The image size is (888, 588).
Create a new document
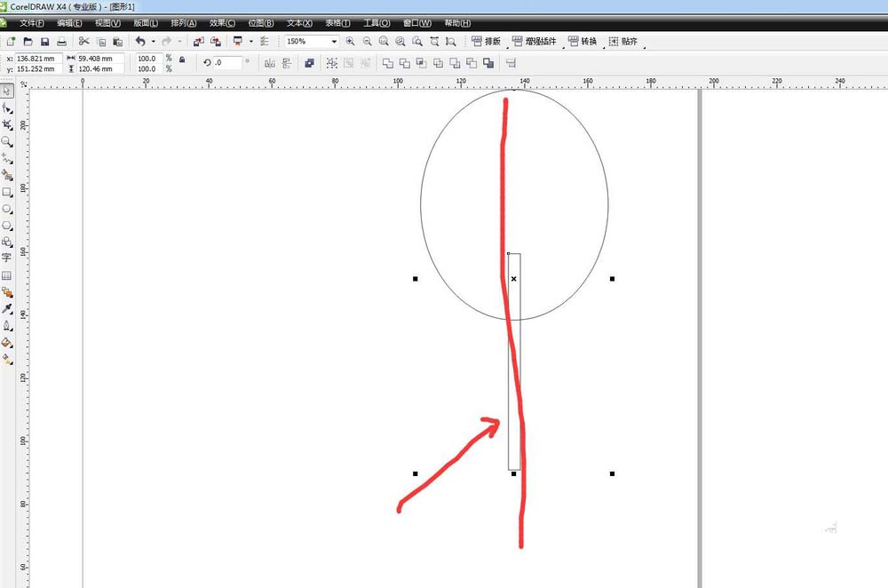pos(11,42)
